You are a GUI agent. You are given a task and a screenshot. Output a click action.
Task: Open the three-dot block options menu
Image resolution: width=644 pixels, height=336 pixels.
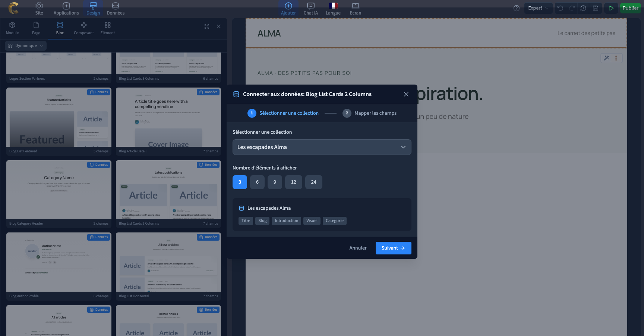coord(616,58)
